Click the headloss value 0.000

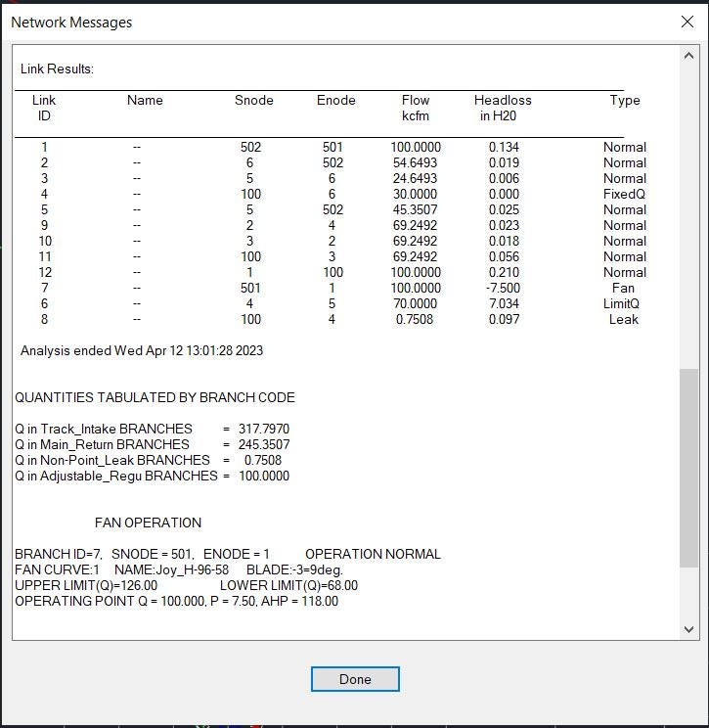tap(504, 194)
